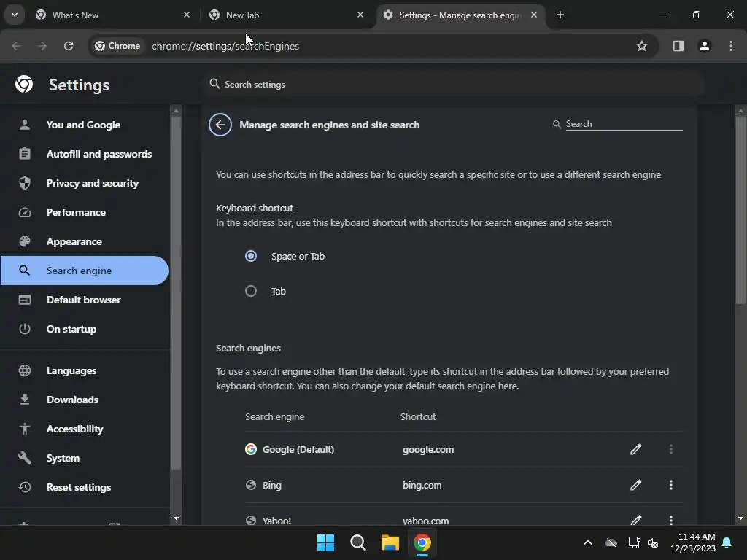This screenshot has height=560, width=747.
Task: Click the sidebar scrollbar up arrow
Action: tap(176, 111)
